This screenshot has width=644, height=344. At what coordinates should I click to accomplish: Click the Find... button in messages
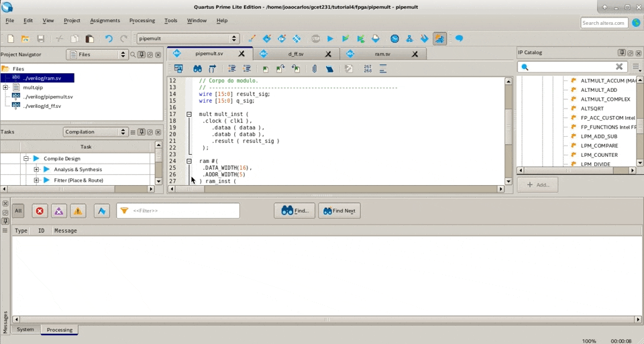294,211
